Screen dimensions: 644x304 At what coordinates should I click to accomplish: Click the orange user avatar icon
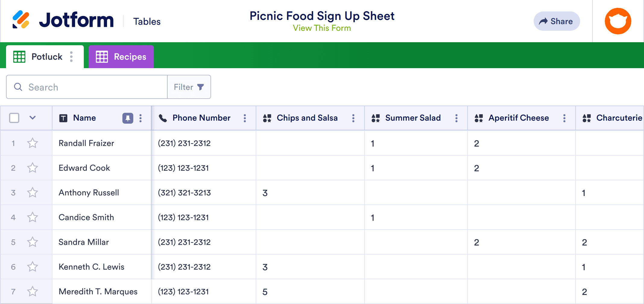click(618, 21)
